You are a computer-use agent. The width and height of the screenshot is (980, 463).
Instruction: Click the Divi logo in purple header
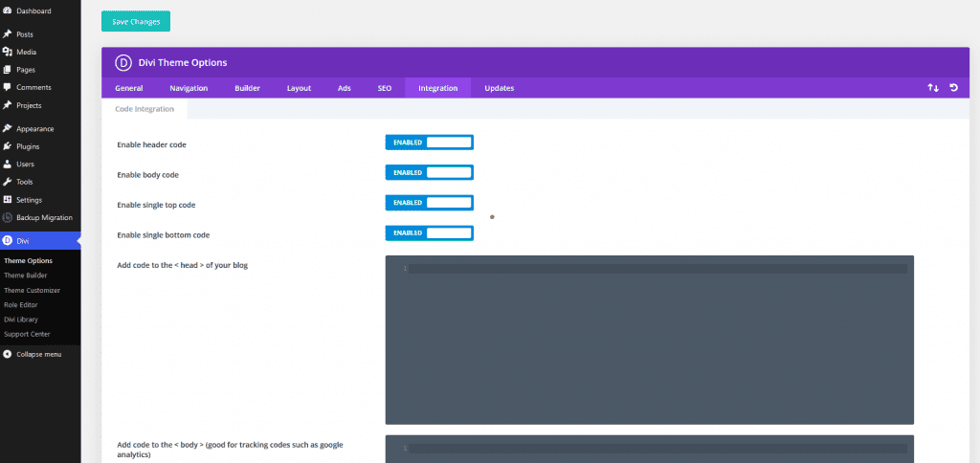pos(122,62)
